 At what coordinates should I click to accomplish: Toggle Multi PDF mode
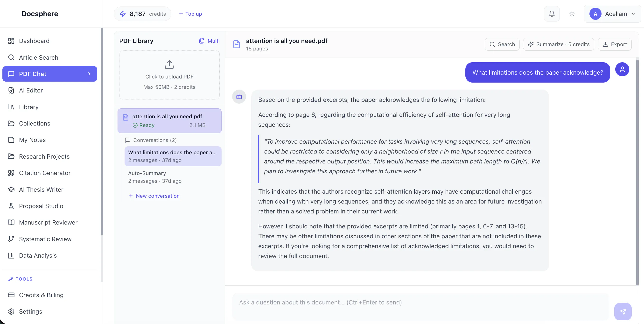[x=209, y=41]
